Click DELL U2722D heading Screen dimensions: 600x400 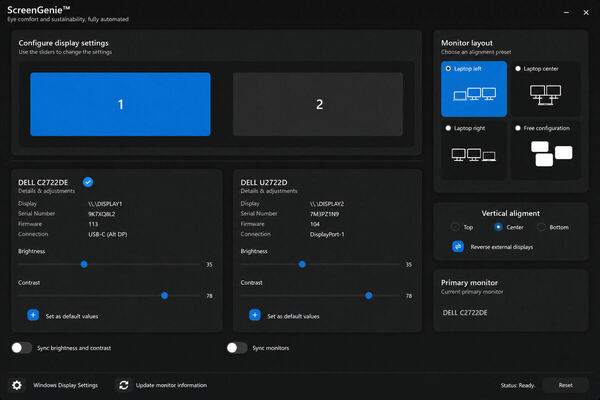coord(264,182)
